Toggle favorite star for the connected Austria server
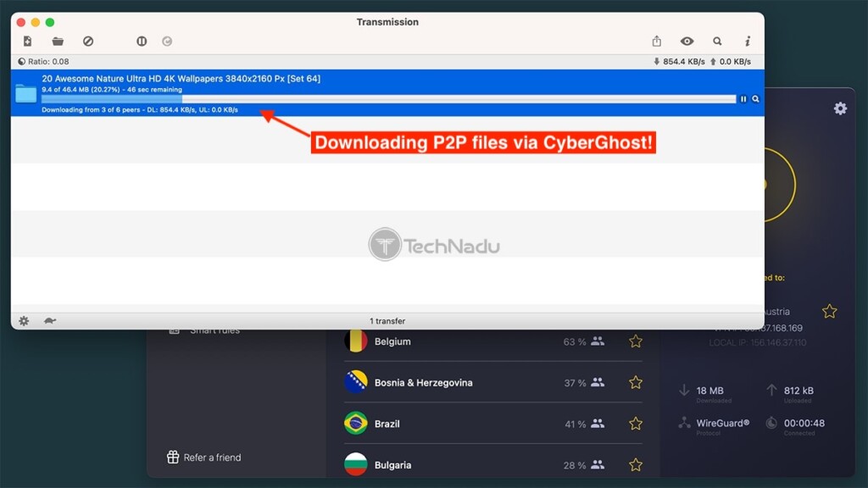Image resolution: width=868 pixels, height=488 pixels. (829, 312)
